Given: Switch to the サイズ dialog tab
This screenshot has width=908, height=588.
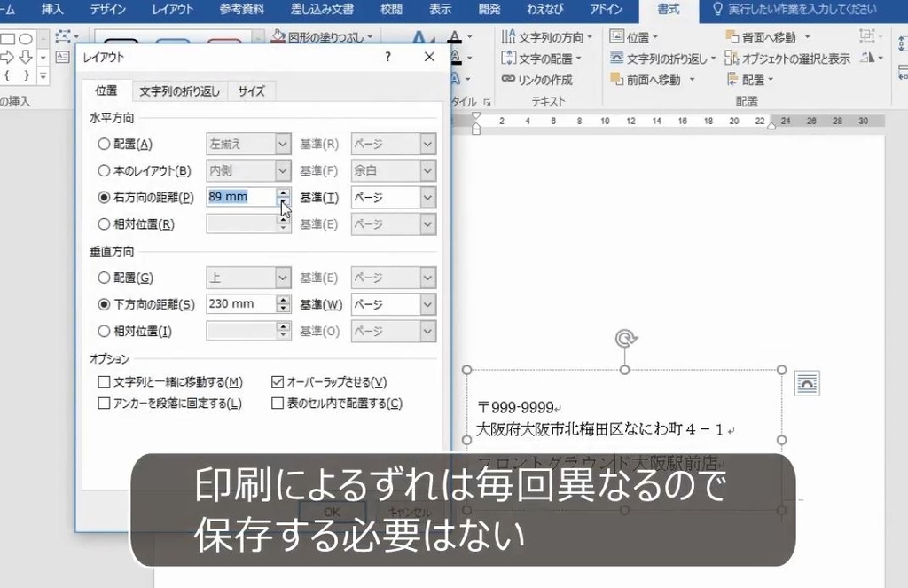Looking at the screenshot, I should point(251,91).
